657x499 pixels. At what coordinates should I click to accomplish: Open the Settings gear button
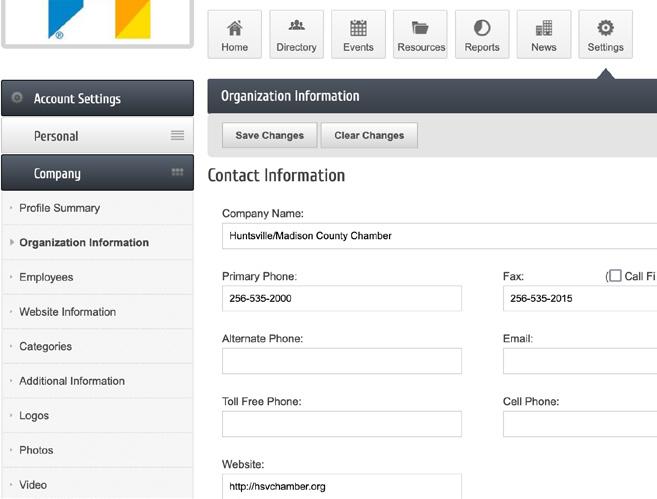pyautogui.click(x=605, y=34)
